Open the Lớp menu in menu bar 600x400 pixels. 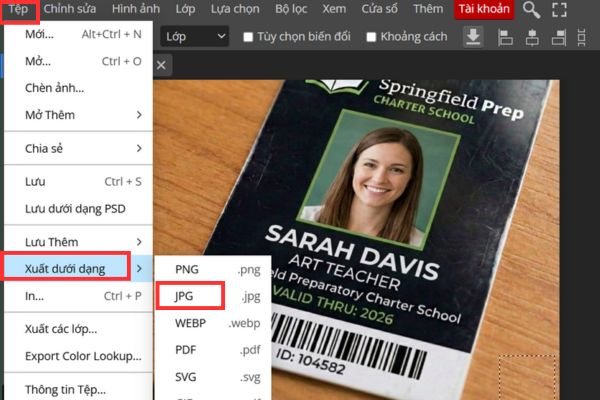click(x=185, y=9)
